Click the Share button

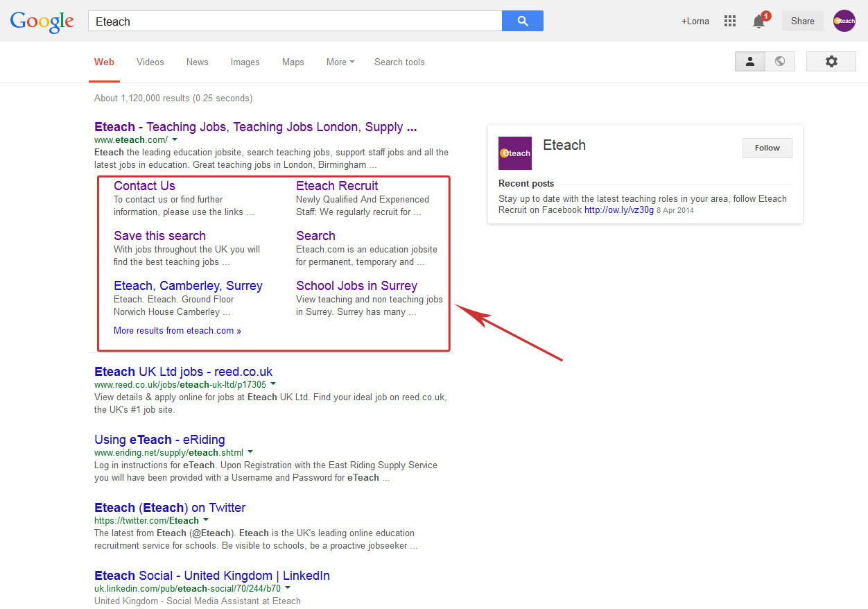(803, 21)
